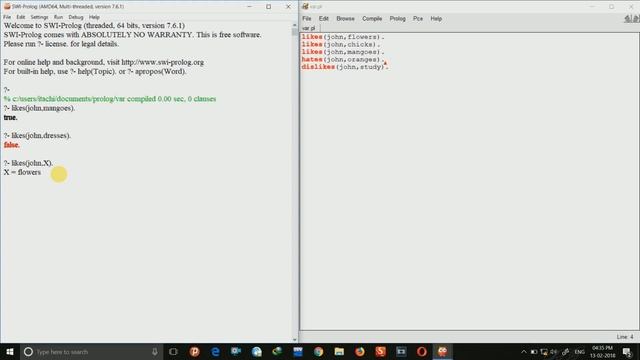Image resolution: width=640 pixels, height=360 pixels.
Task: Open Run menu in SWI-Prolog console
Action: (58, 17)
